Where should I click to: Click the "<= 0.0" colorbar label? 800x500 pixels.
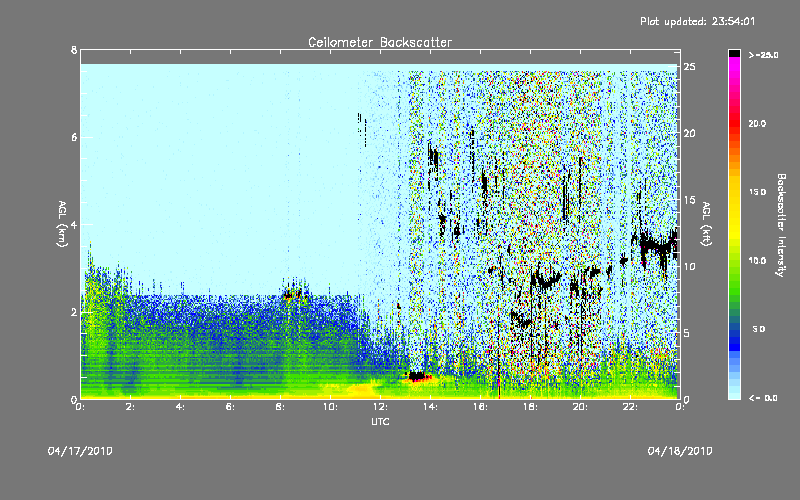pyautogui.click(x=763, y=398)
